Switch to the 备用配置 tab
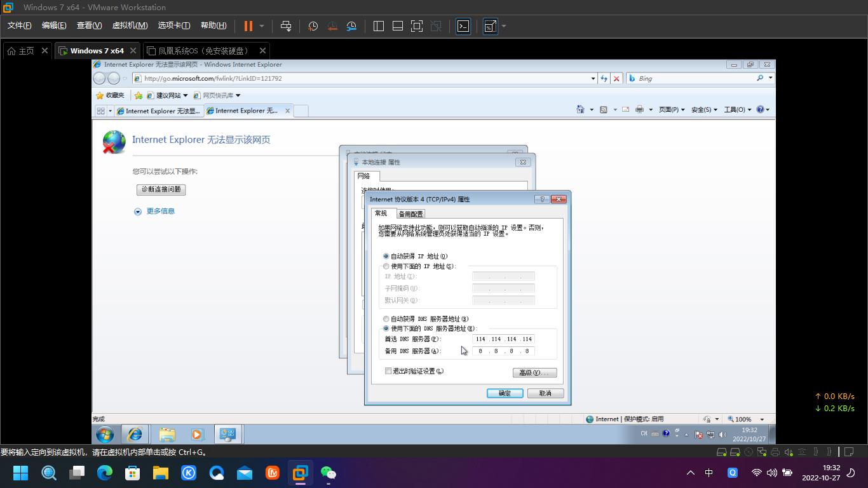Image resolution: width=868 pixels, height=488 pixels. pos(410,213)
